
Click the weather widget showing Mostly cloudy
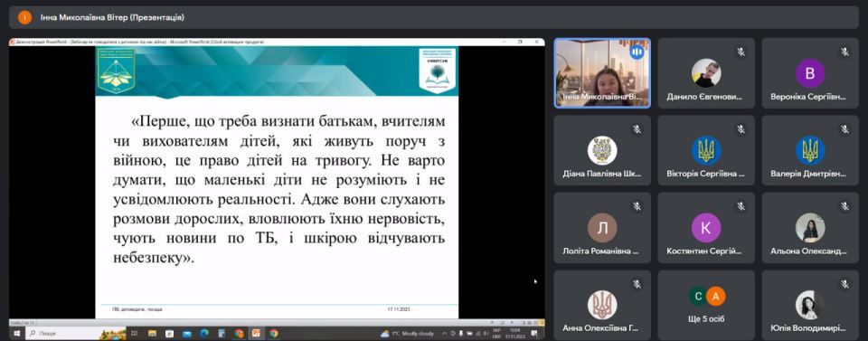point(408,334)
